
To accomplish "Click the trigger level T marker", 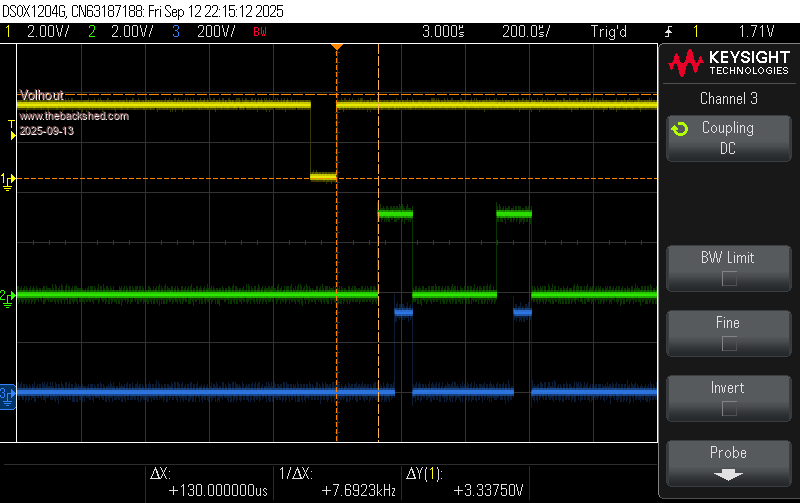I will coord(11,125).
